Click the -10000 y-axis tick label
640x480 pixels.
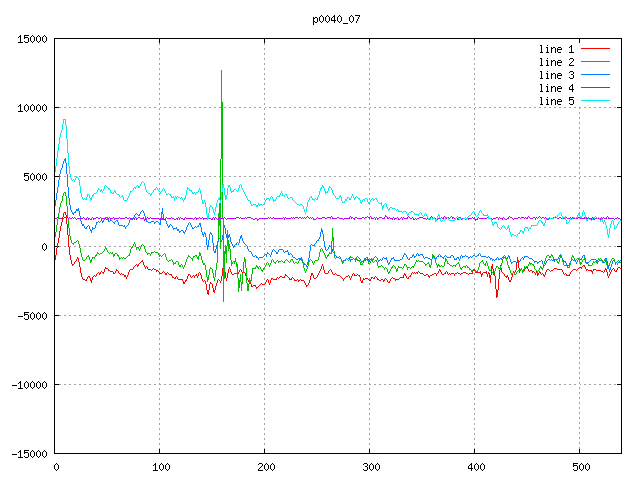(x=28, y=385)
